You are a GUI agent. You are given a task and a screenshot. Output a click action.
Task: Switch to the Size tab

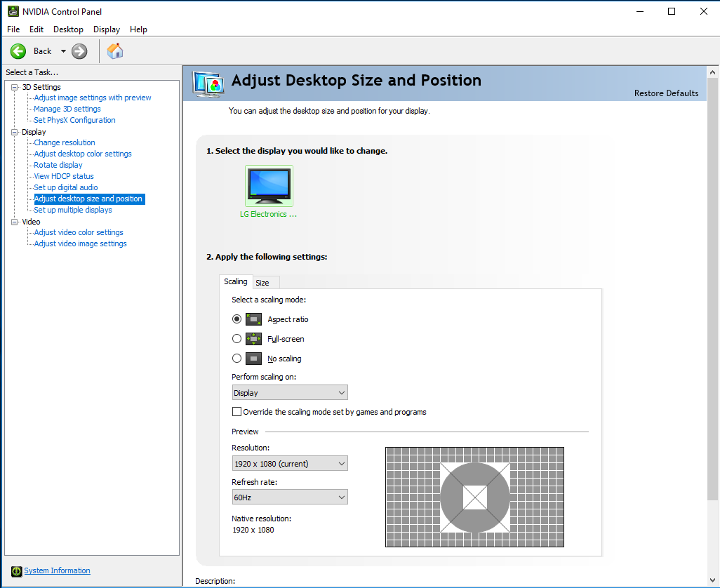(x=262, y=283)
